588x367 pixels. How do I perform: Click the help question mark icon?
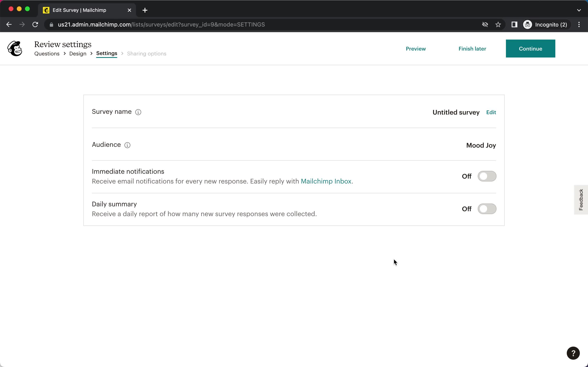[x=573, y=353]
